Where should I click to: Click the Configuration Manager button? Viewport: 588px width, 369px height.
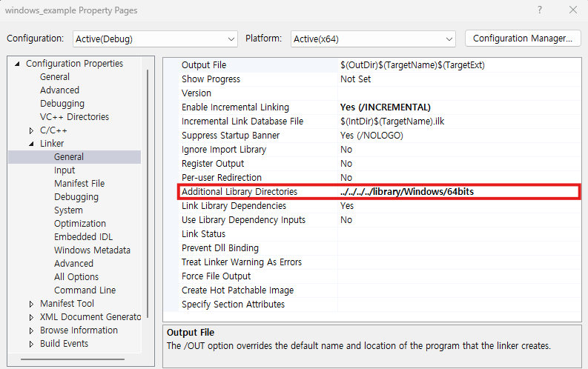click(522, 38)
